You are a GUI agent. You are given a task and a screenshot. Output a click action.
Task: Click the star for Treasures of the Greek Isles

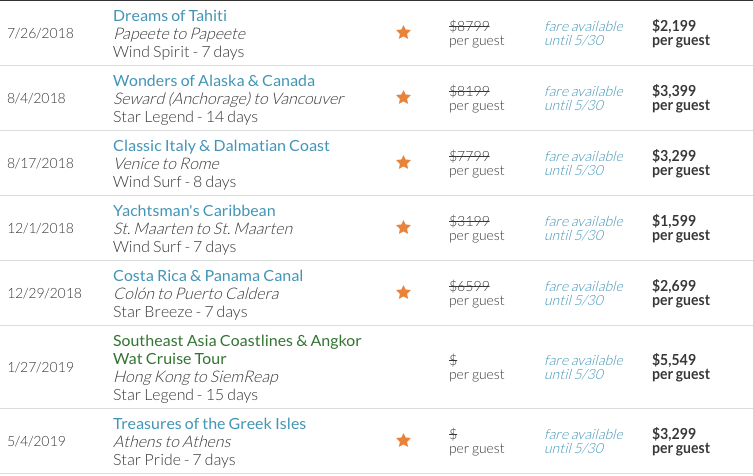(x=403, y=440)
